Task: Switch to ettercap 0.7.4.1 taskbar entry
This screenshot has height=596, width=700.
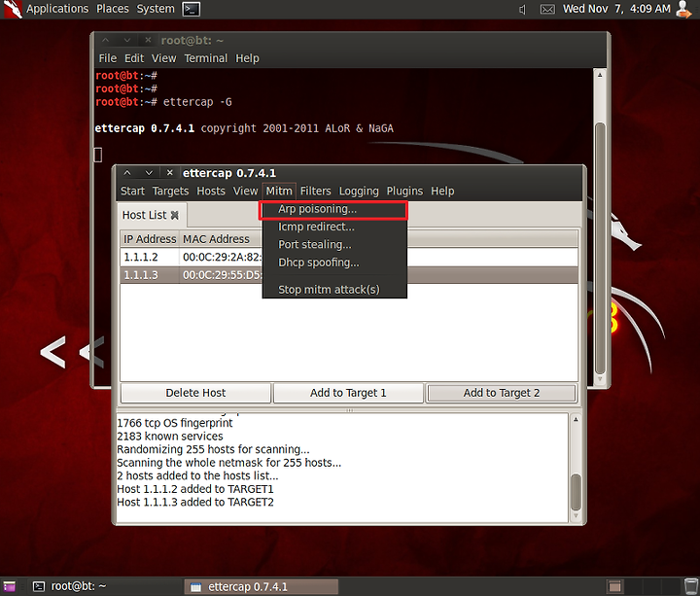Action: click(x=262, y=586)
